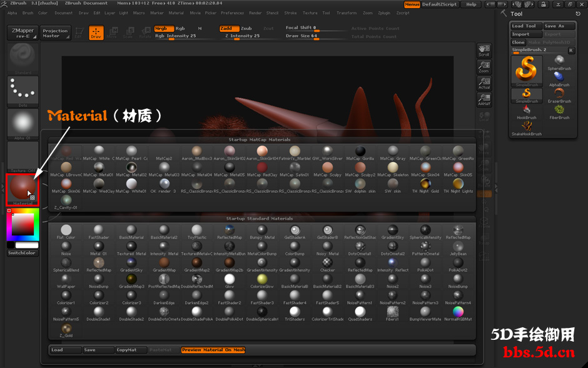This screenshot has width=588, height=368.
Task: Pick the NormalRGBMat material
Action: coord(458,311)
